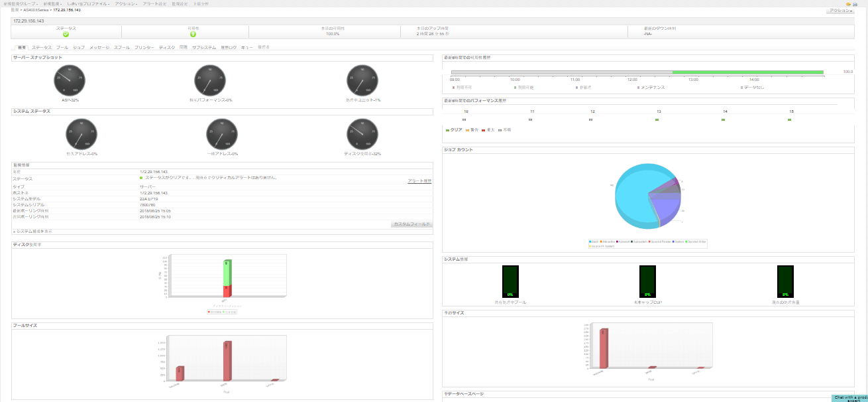Viewport: 868px width, 402px height.
Task: Switch to the ジョブ tab
Action: click(x=80, y=47)
